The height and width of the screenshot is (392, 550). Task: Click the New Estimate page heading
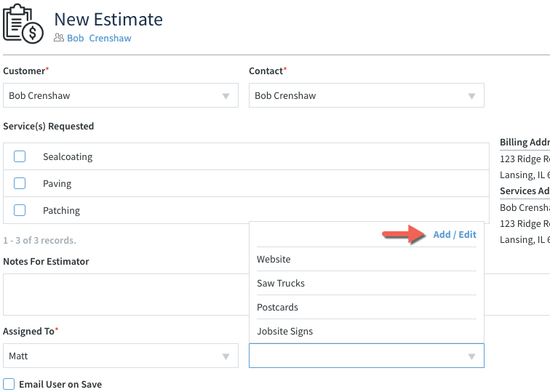coord(108,20)
